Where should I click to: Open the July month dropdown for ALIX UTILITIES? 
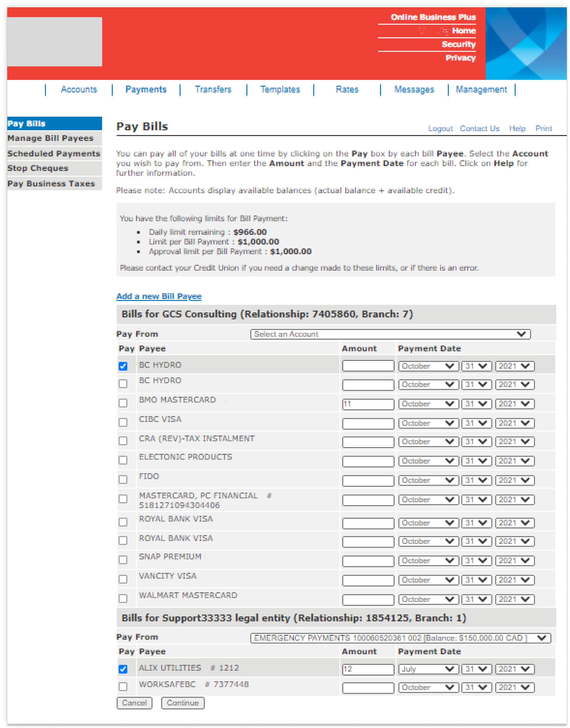(428, 669)
